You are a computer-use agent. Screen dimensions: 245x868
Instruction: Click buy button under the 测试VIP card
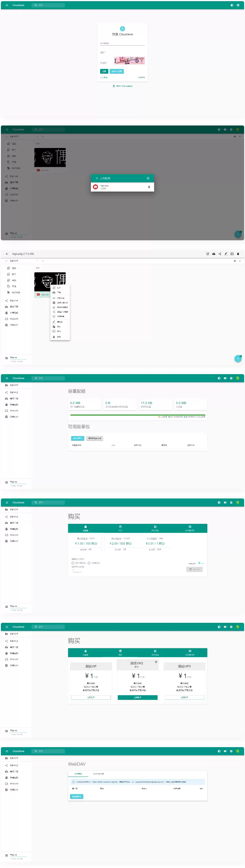click(91, 698)
